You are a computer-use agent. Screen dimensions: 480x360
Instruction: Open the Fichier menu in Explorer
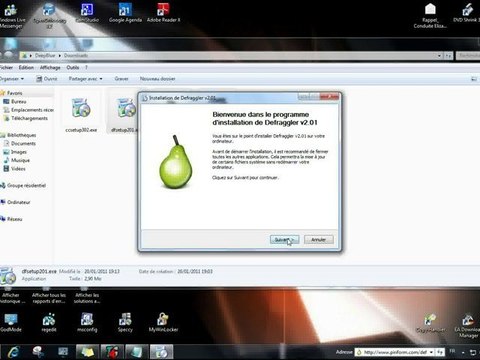click(6, 68)
